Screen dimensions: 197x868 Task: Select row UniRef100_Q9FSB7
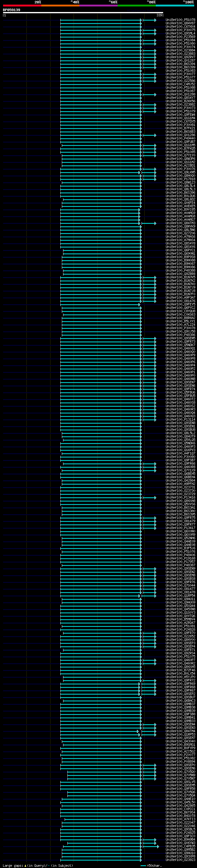[x=180, y=460]
